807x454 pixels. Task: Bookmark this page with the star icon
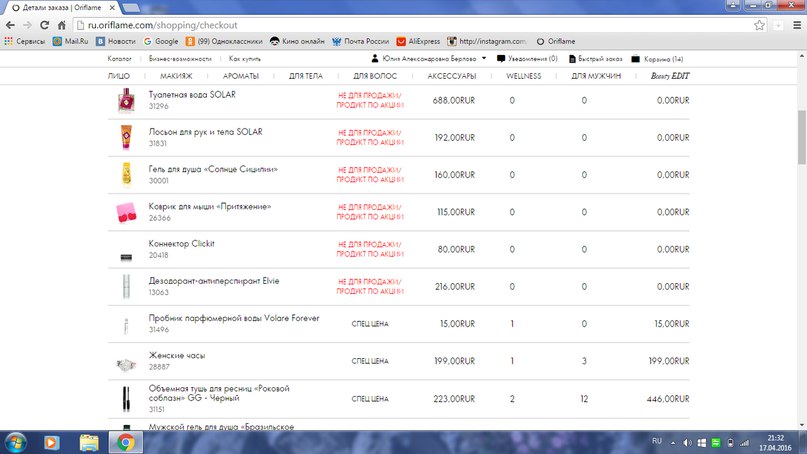point(759,25)
